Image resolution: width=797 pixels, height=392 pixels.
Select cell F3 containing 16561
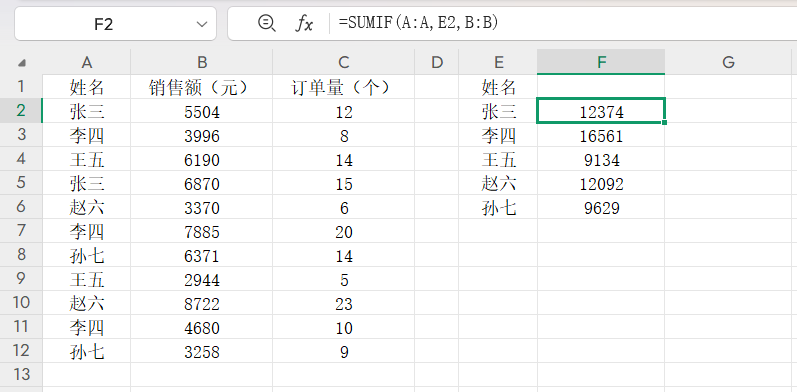tap(601, 135)
